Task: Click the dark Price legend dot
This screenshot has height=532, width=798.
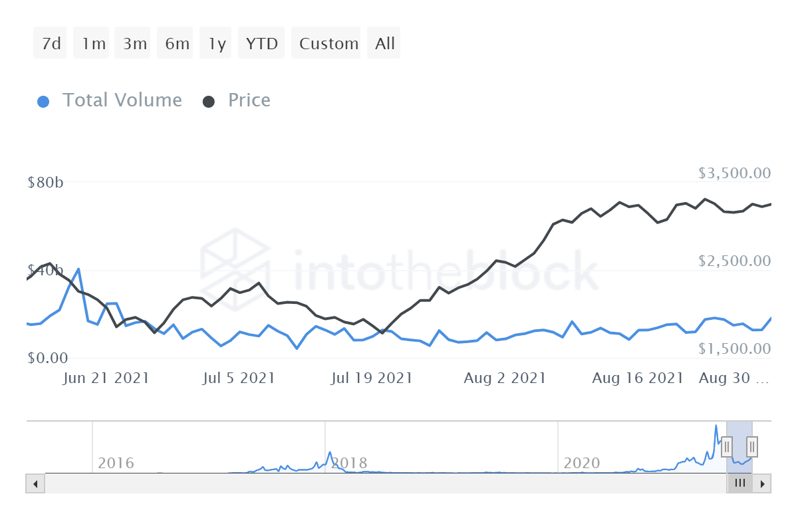Action: [x=209, y=101]
